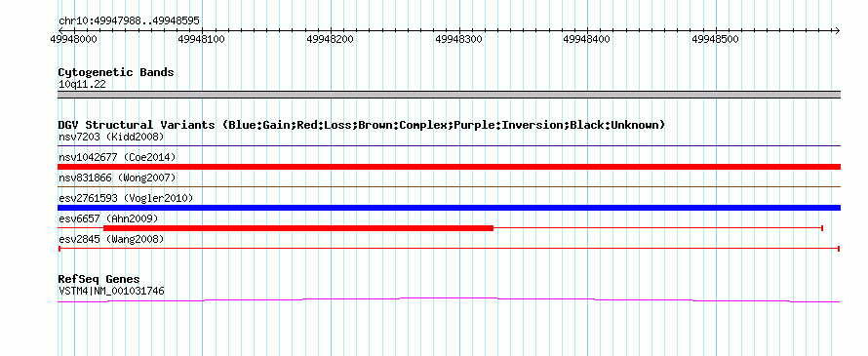Click the grey 10q11.22 cytogenetic band bar
This screenshot has width=868, height=356.
point(449,95)
